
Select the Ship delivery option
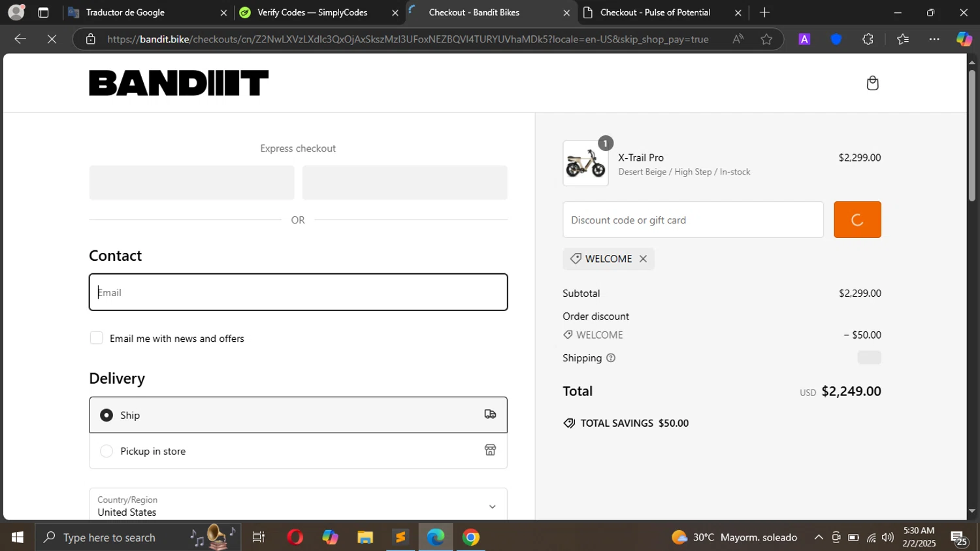pos(298,415)
